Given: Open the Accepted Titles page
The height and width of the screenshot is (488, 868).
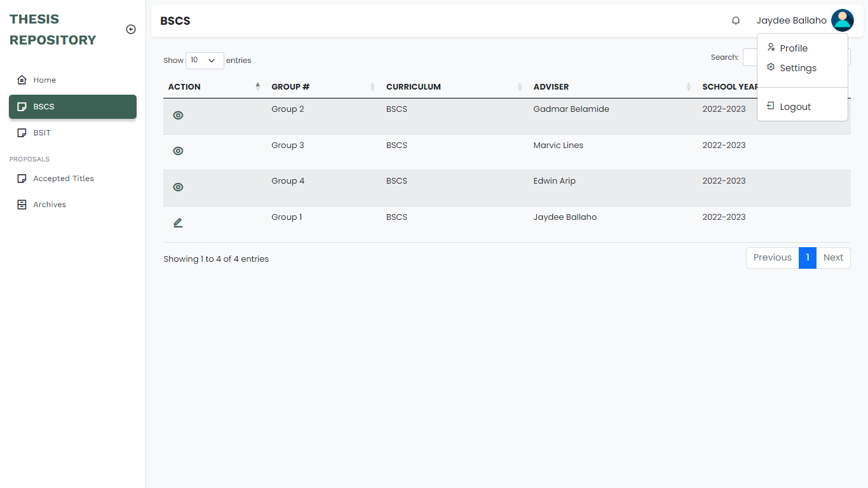Looking at the screenshot, I should click(63, 179).
